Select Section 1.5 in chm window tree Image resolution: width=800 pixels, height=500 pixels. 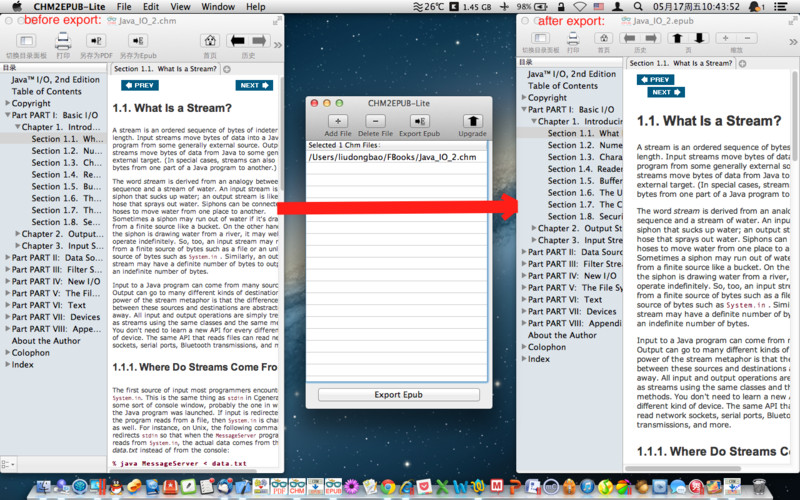pyautogui.click(x=66, y=187)
